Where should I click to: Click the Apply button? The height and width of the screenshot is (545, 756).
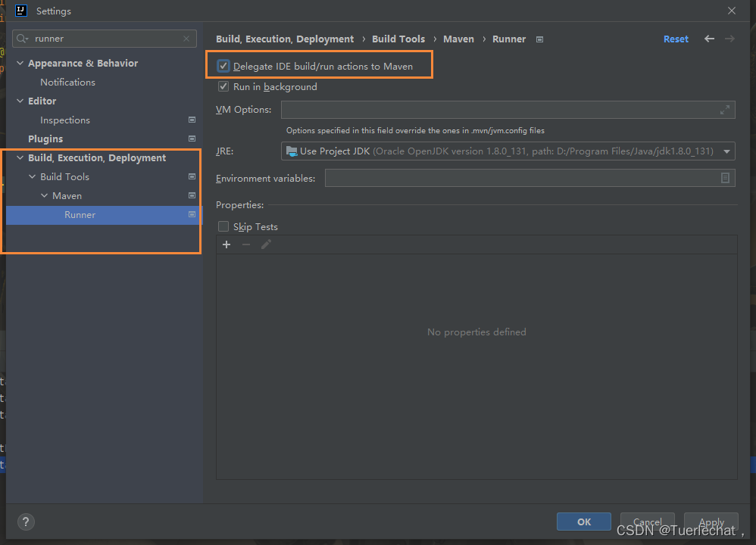(711, 522)
